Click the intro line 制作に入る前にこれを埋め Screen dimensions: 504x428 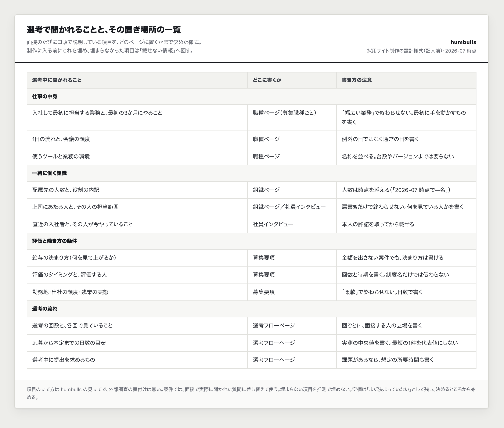tap(110, 51)
